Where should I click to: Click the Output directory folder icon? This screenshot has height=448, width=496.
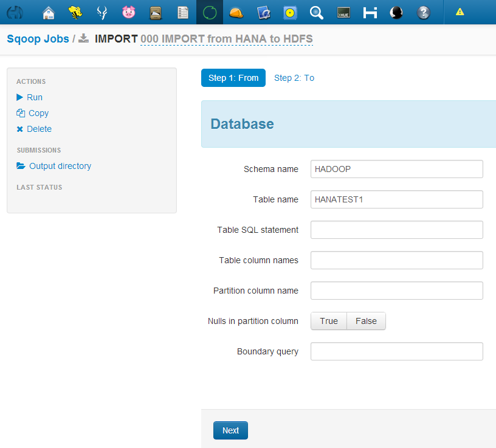coord(21,166)
